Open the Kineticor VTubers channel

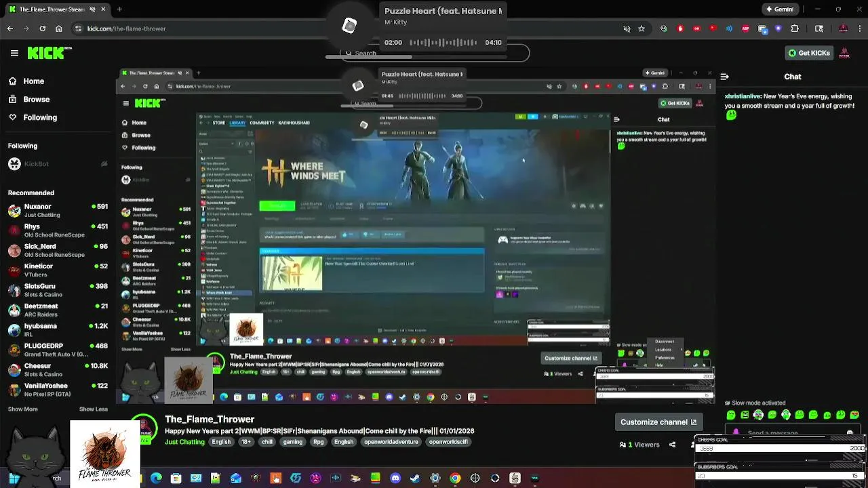point(58,270)
